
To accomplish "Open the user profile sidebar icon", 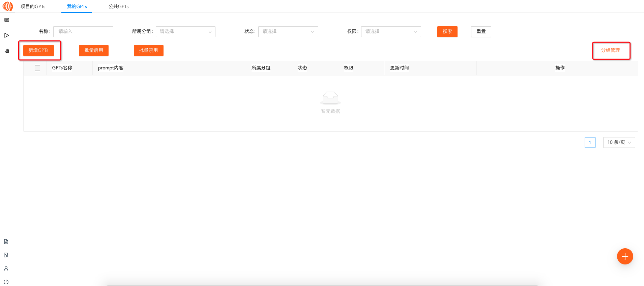I will 6,268.
